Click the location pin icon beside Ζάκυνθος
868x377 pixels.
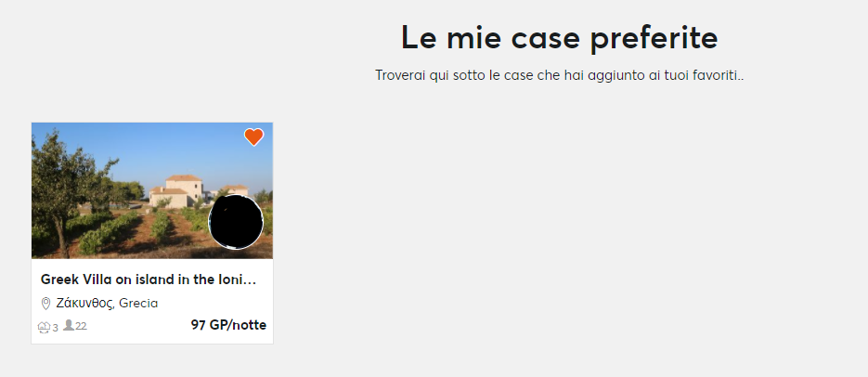click(45, 304)
